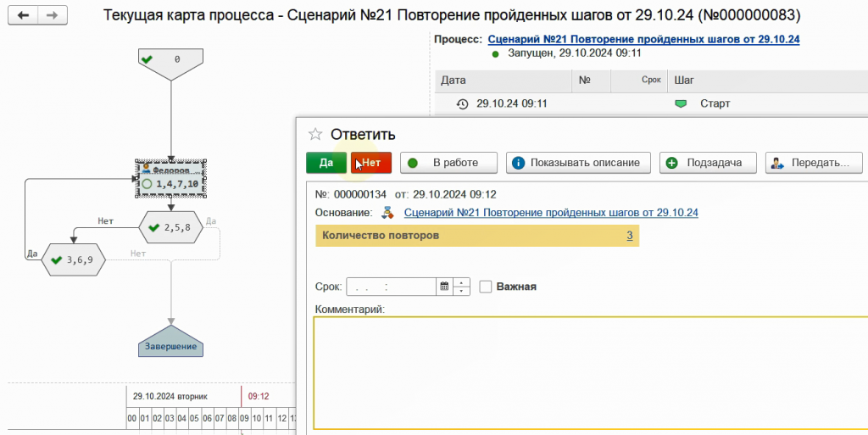Click the Срок column header
The height and width of the screenshot is (435, 868).
point(650,80)
